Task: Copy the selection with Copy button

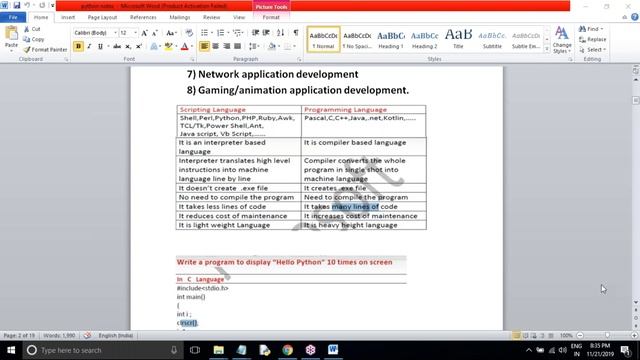Action: coord(34,39)
